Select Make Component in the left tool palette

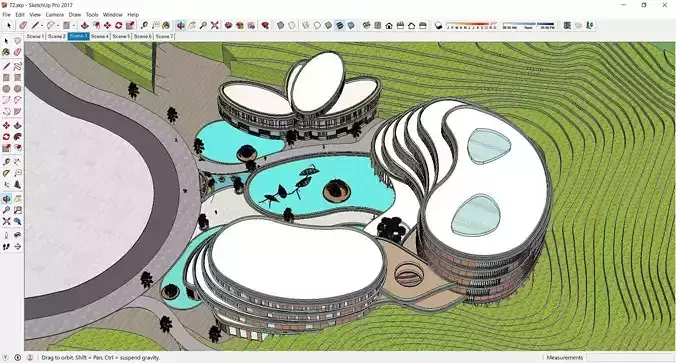point(17,41)
